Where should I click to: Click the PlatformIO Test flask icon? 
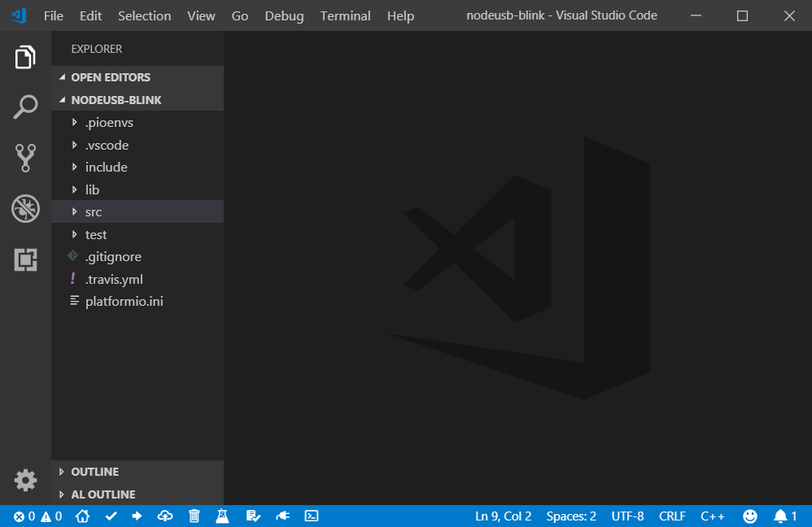coord(222,516)
